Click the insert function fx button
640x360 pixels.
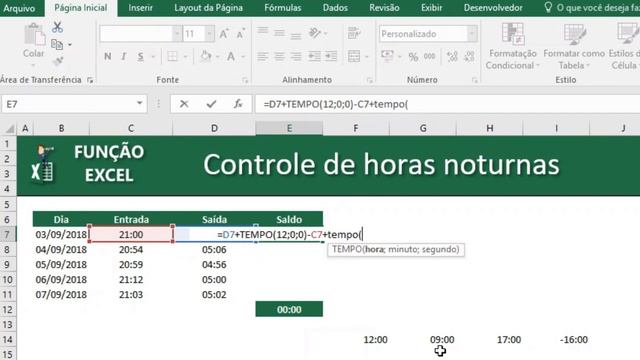[x=238, y=104]
